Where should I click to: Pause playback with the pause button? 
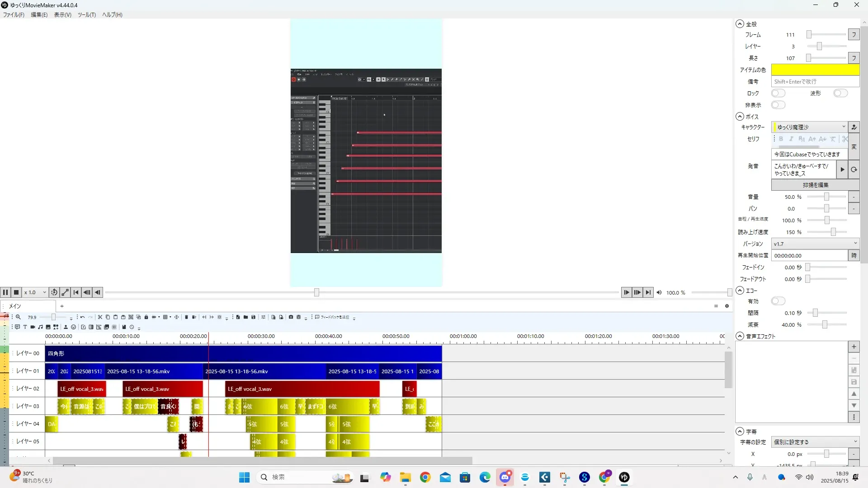[5, 292]
